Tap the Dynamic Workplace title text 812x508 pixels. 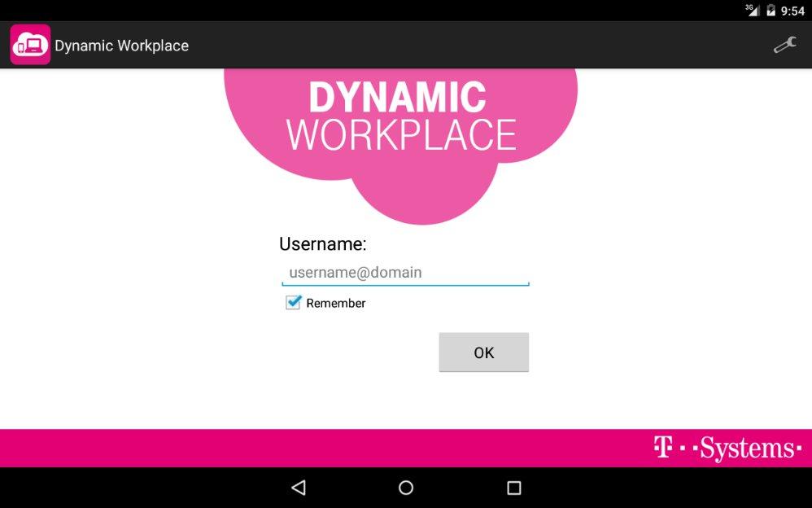pos(122,46)
